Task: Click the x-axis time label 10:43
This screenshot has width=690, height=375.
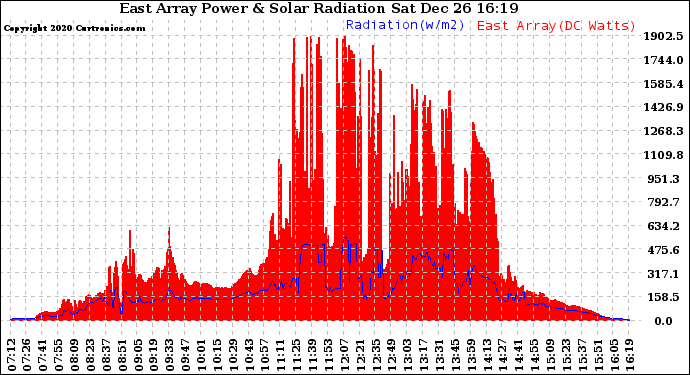Action: (249, 355)
